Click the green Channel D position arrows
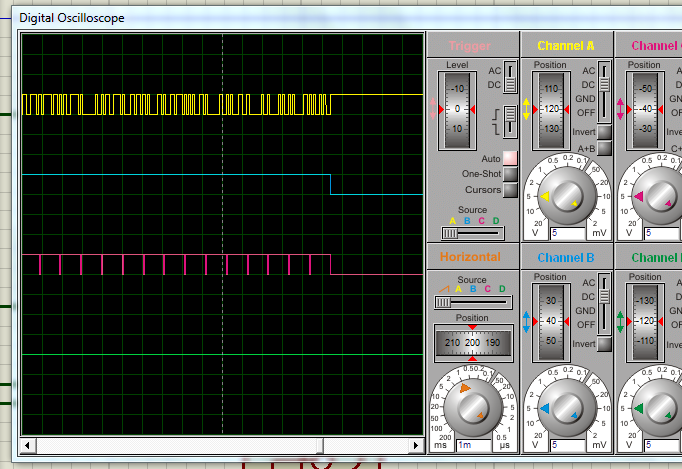The height and width of the screenshot is (469, 682). click(620, 322)
